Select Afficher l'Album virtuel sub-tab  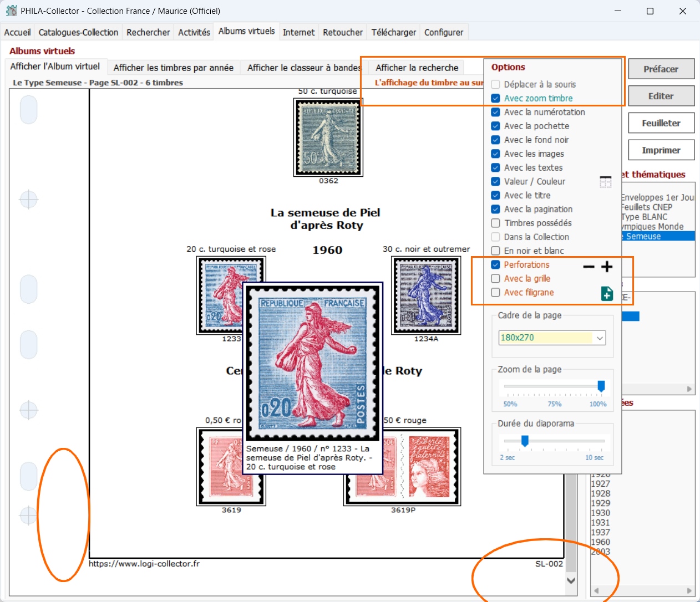click(x=55, y=66)
